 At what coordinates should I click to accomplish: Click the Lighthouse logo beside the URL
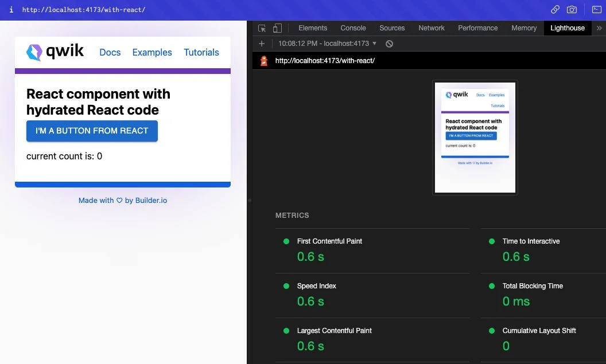coord(264,61)
